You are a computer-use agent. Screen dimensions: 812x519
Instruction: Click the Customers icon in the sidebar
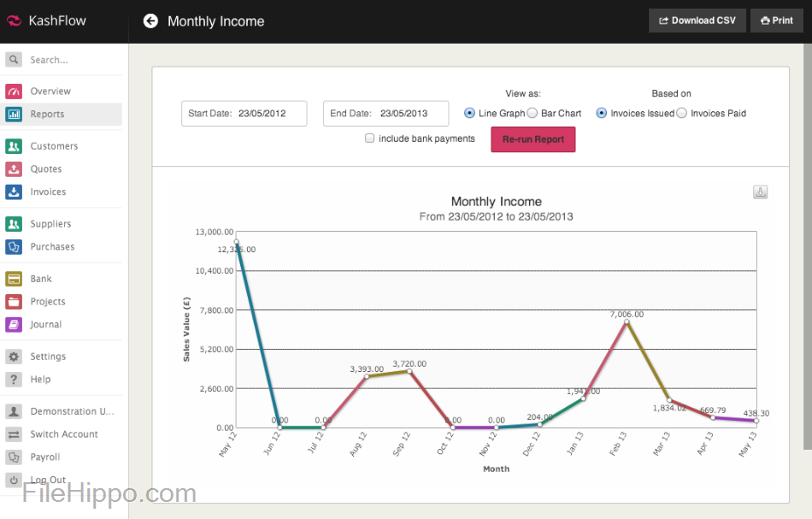14,145
